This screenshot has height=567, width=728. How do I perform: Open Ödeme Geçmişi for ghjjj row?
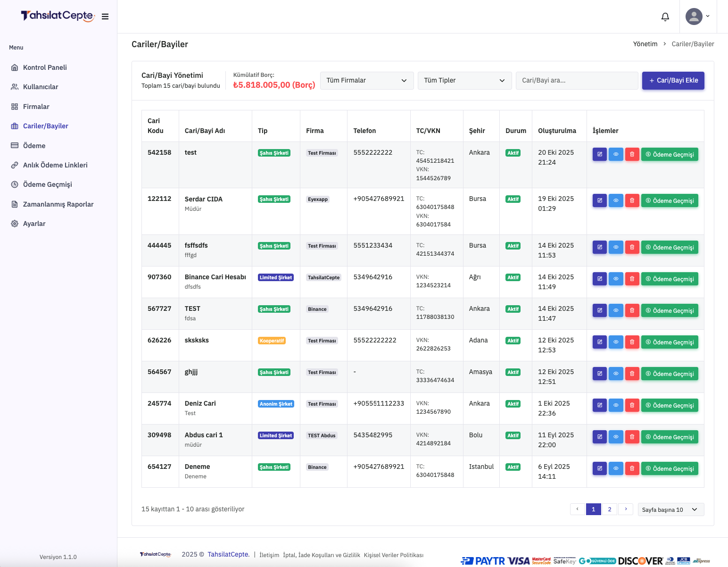tap(669, 374)
